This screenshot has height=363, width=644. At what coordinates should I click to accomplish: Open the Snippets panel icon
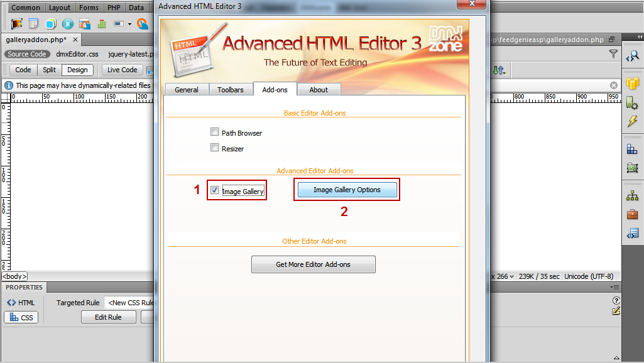(x=633, y=234)
